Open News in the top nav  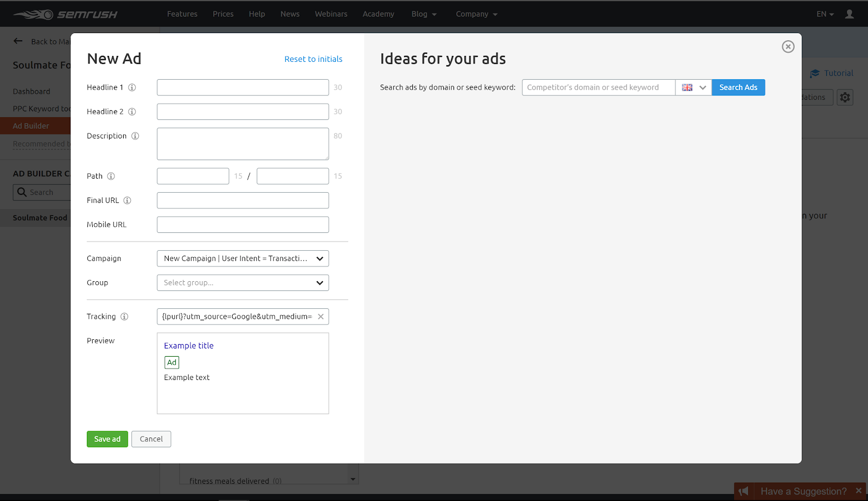tap(290, 14)
